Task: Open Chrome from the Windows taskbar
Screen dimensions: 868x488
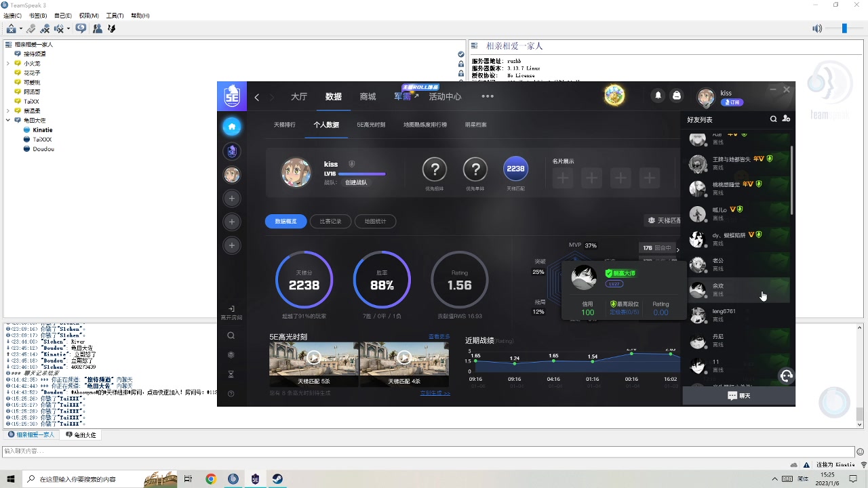Action: tap(211, 479)
